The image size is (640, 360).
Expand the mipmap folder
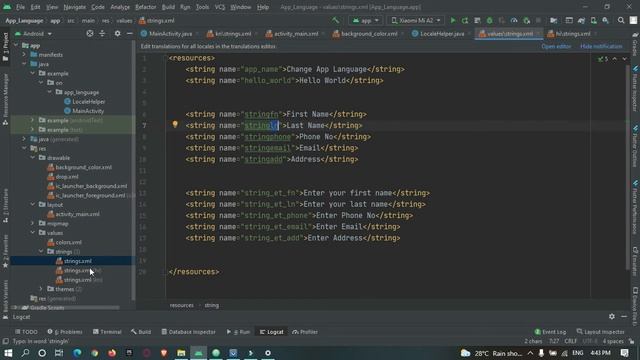33,224
